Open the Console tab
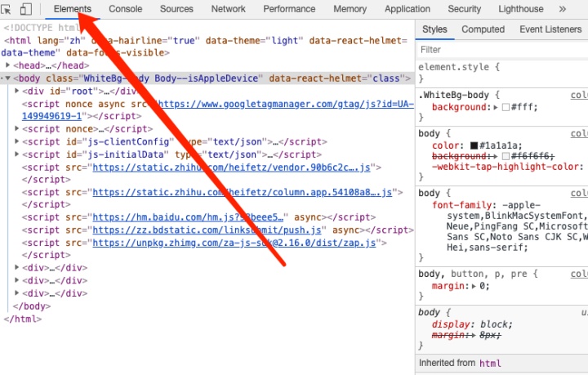 pos(125,9)
